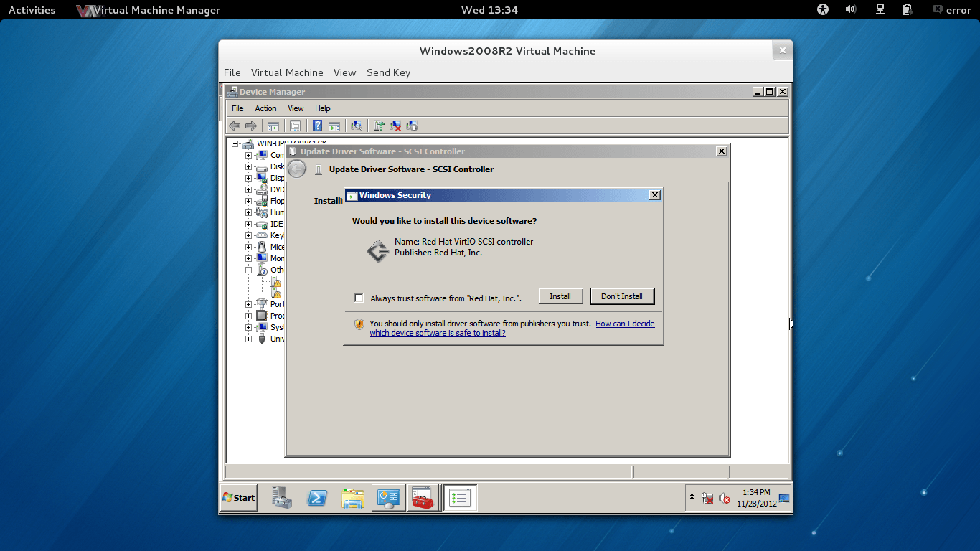Toggle the Show/Hide Action Pane toolbar icon

(334, 126)
